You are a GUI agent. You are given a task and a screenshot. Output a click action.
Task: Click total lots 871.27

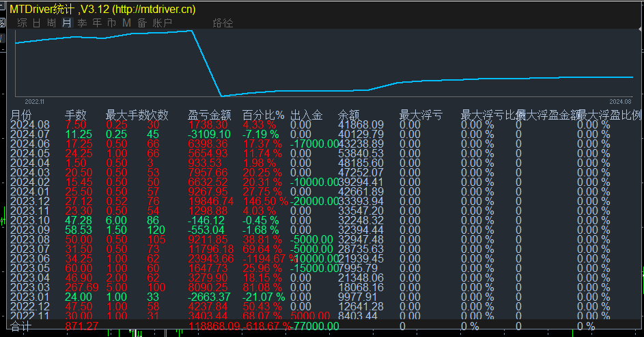click(82, 326)
